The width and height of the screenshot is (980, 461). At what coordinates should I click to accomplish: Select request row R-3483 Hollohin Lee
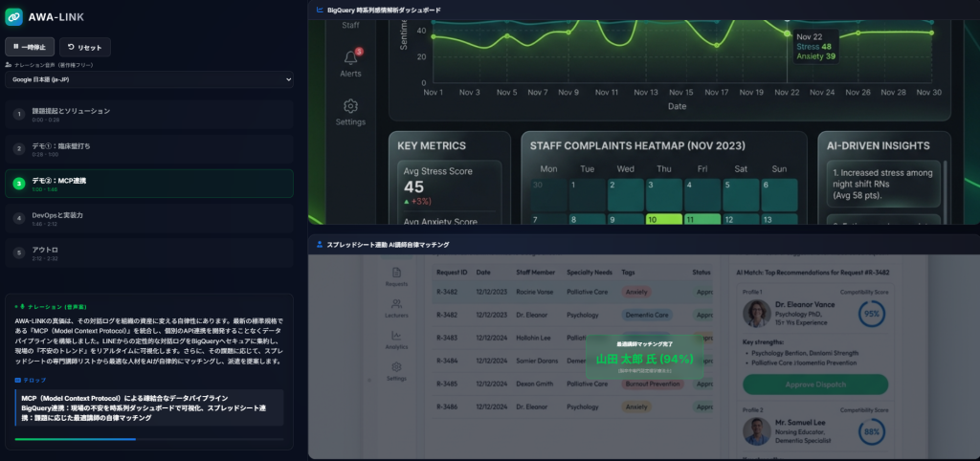point(572,338)
